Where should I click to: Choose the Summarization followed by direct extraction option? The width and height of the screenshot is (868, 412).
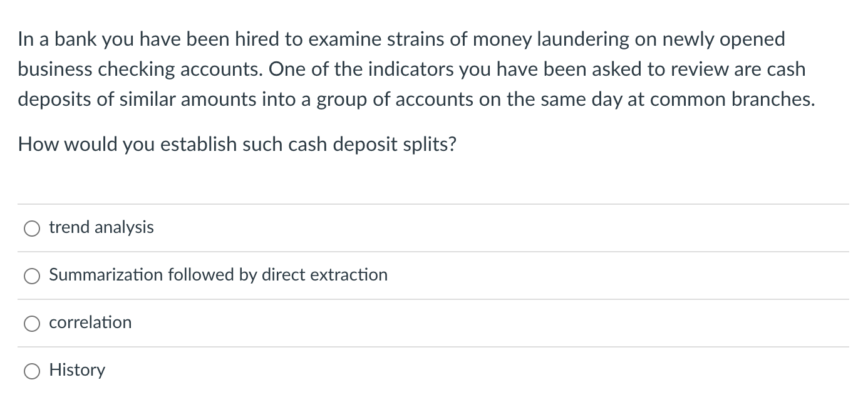[32, 276]
